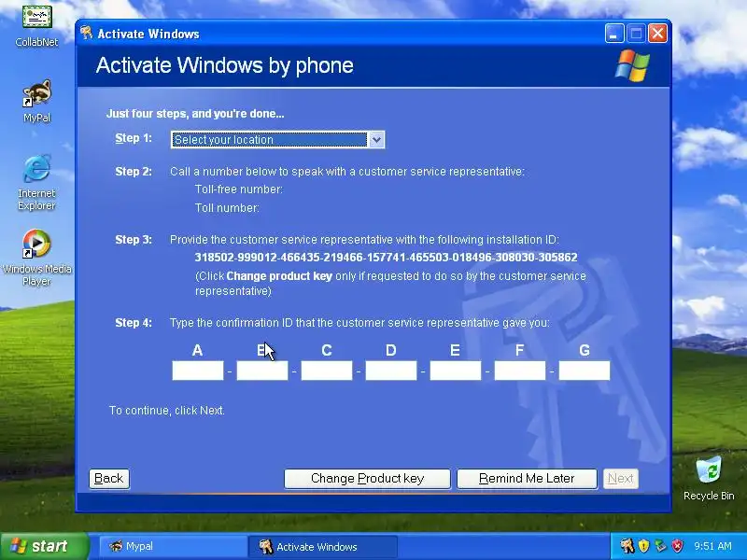Click the Back button
Screen dimensions: 747x560
(x=109, y=479)
